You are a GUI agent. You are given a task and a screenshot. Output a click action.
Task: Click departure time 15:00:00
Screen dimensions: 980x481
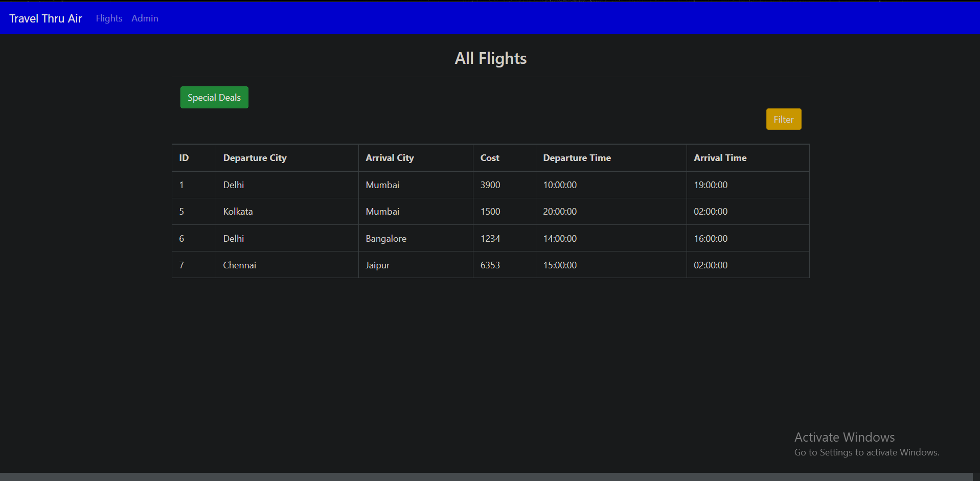tap(611, 265)
